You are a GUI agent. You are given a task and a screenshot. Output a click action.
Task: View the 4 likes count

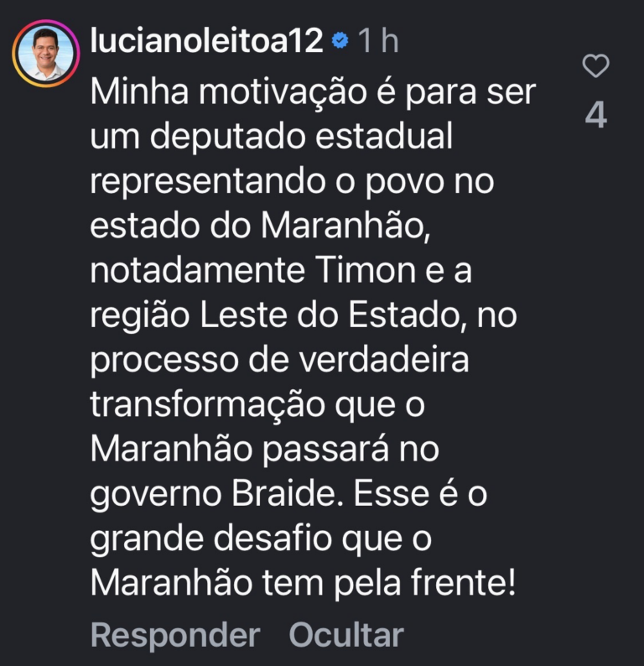(595, 116)
